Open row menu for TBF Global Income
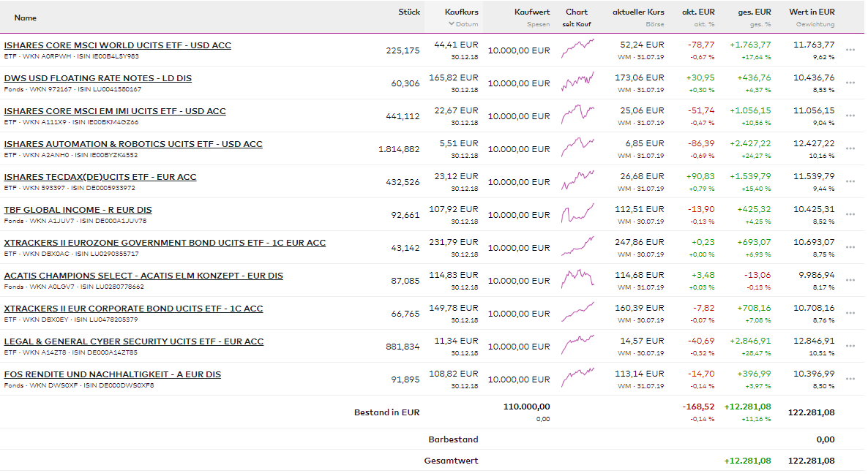The height and width of the screenshot is (476, 868). 850,215
